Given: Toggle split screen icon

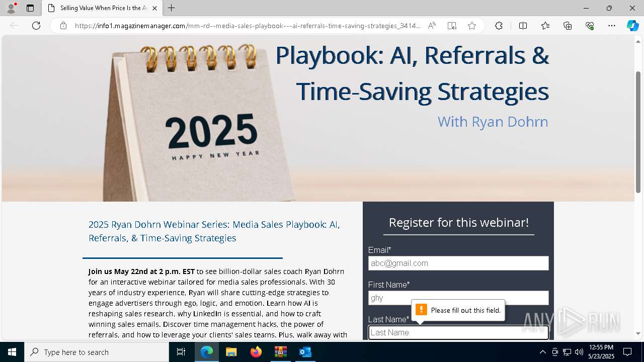Looking at the screenshot, I should [523, 26].
